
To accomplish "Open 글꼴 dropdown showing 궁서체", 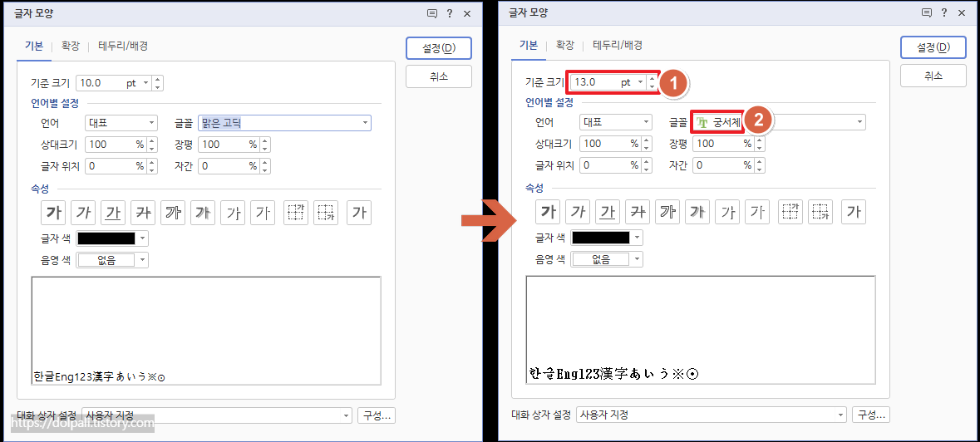I will [x=779, y=123].
